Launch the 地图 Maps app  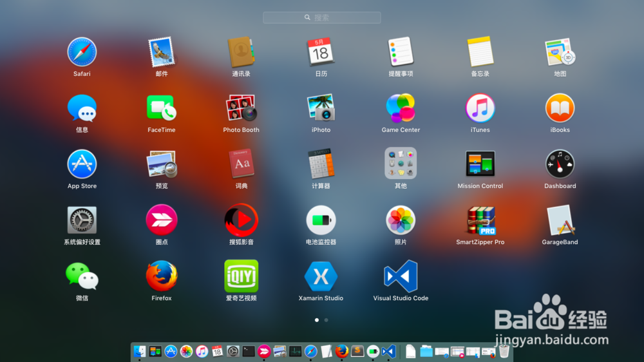(560, 52)
